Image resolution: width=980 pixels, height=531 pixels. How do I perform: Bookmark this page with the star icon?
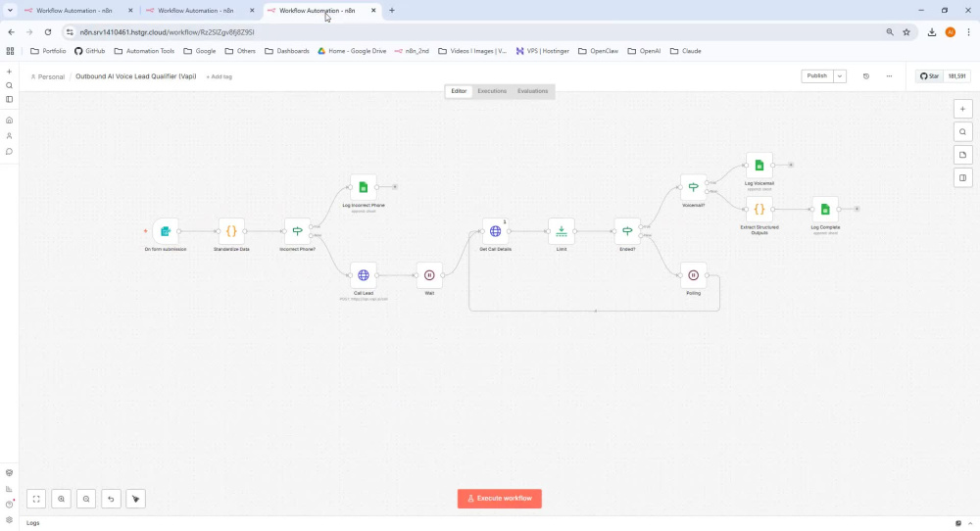(x=906, y=32)
